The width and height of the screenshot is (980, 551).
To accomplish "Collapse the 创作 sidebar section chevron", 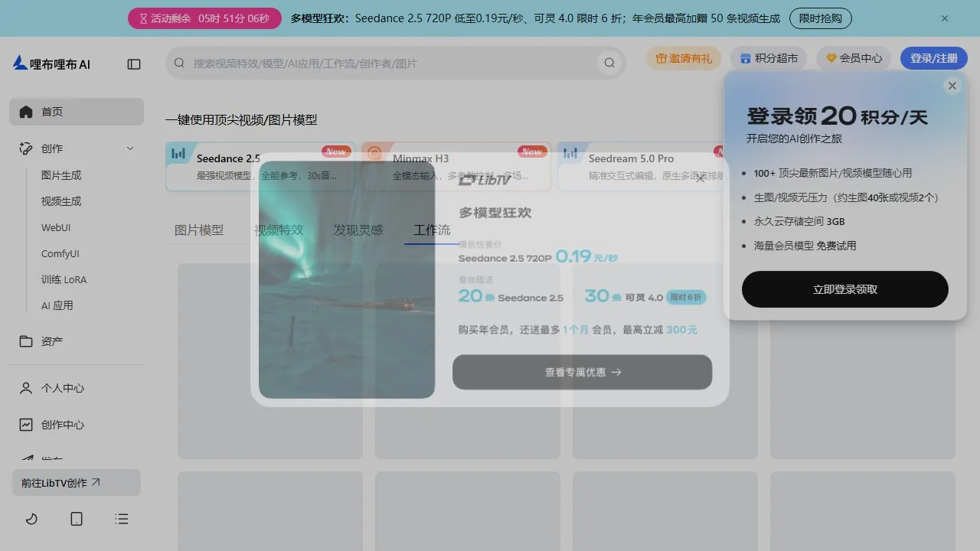I will tap(130, 148).
